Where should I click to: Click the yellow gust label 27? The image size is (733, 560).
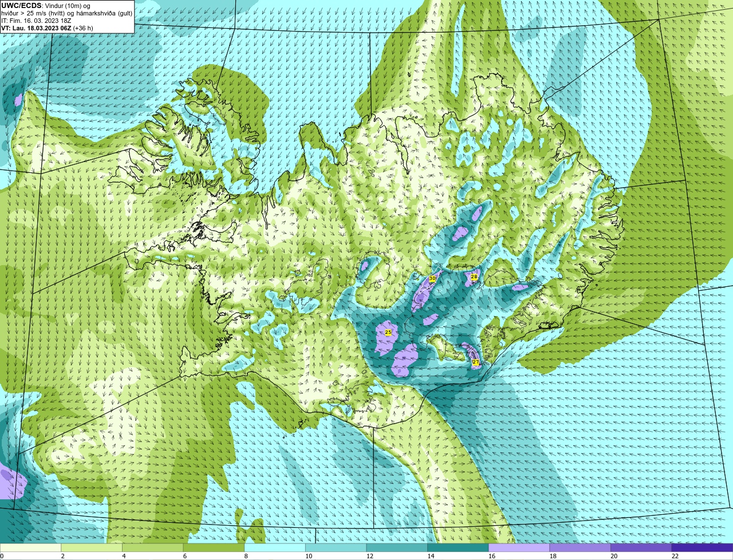[x=475, y=362]
